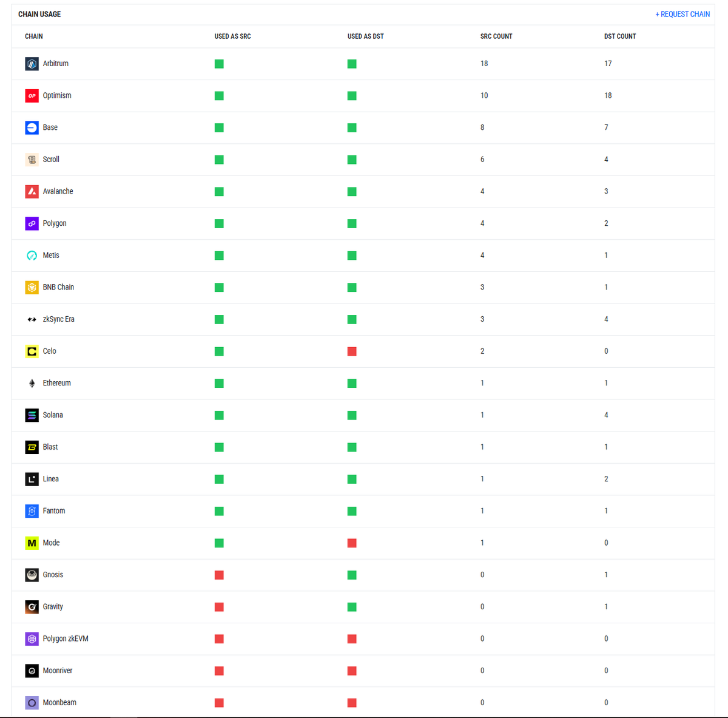Viewport: 728px width, 718px height.
Task: Click Gravity's green Used As Dst indicator
Action: [352, 607]
